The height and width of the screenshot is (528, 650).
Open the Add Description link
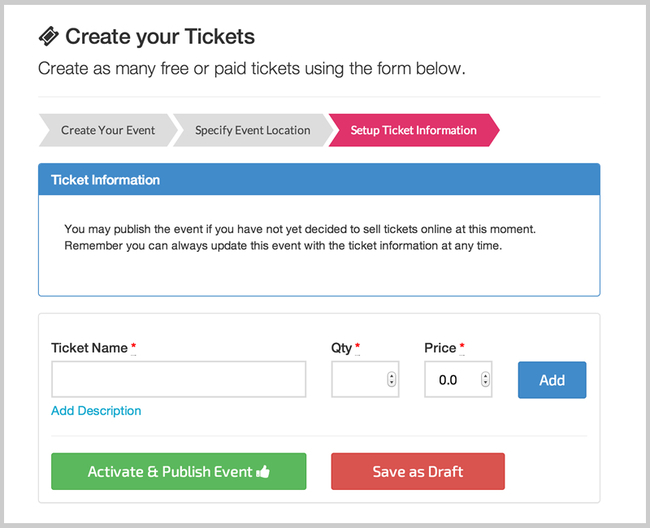click(x=96, y=411)
